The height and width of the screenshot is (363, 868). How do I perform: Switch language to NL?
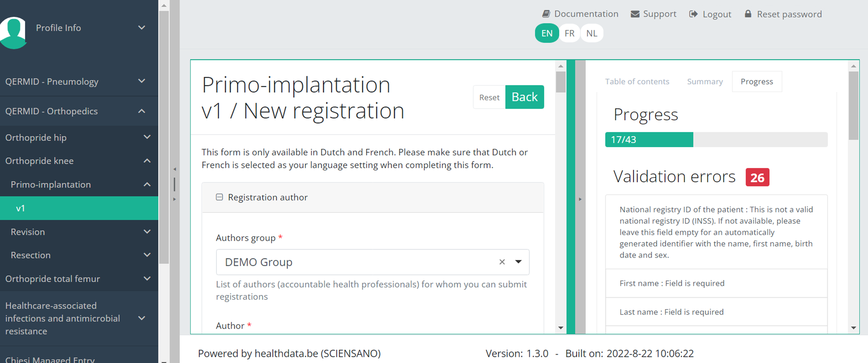coord(591,33)
